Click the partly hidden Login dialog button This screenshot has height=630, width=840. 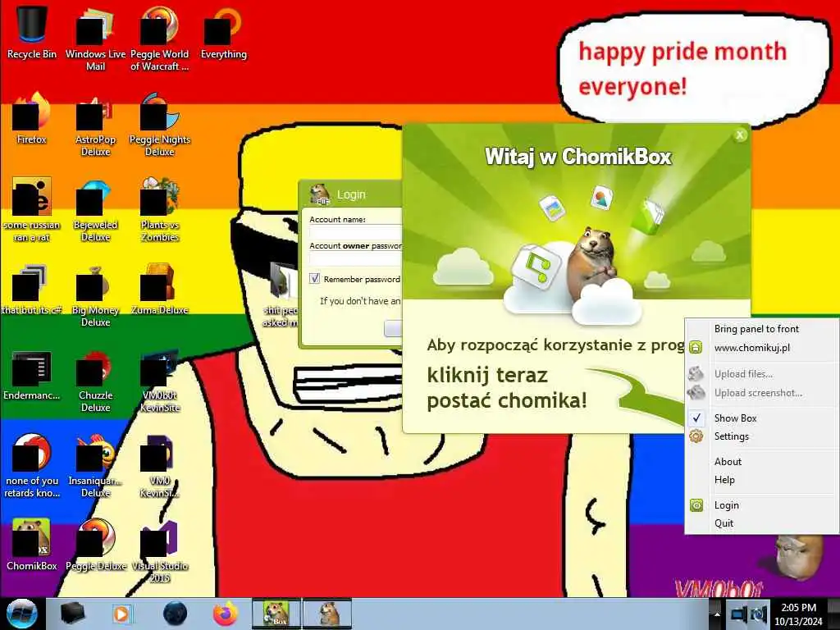[393, 328]
